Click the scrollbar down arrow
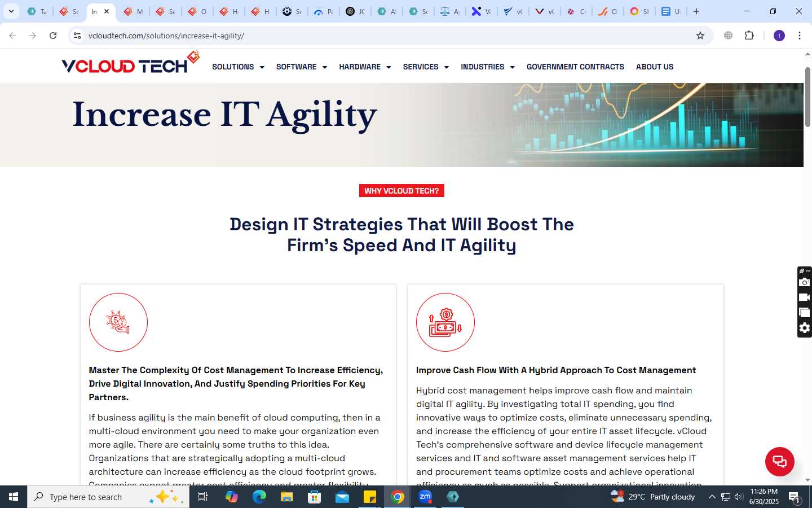The width and height of the screenshot is (812, 508). click(x=807, y=480)
